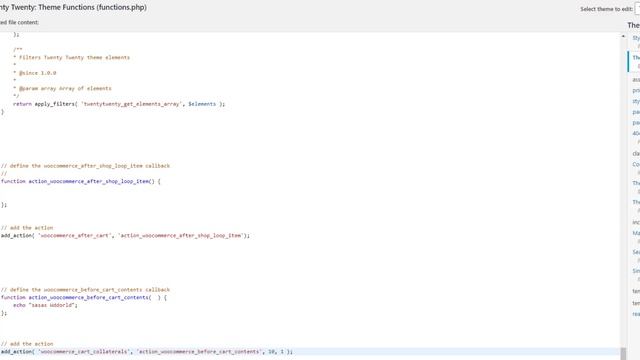Open the Stylesheet file in sidebar
Viewport: 640px width, 360px height.
636,38
